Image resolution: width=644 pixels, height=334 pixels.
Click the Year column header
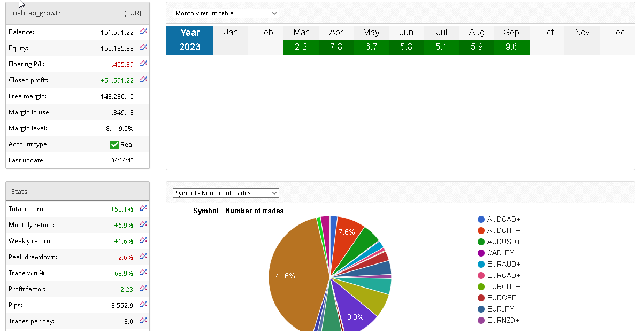(190, 33)
